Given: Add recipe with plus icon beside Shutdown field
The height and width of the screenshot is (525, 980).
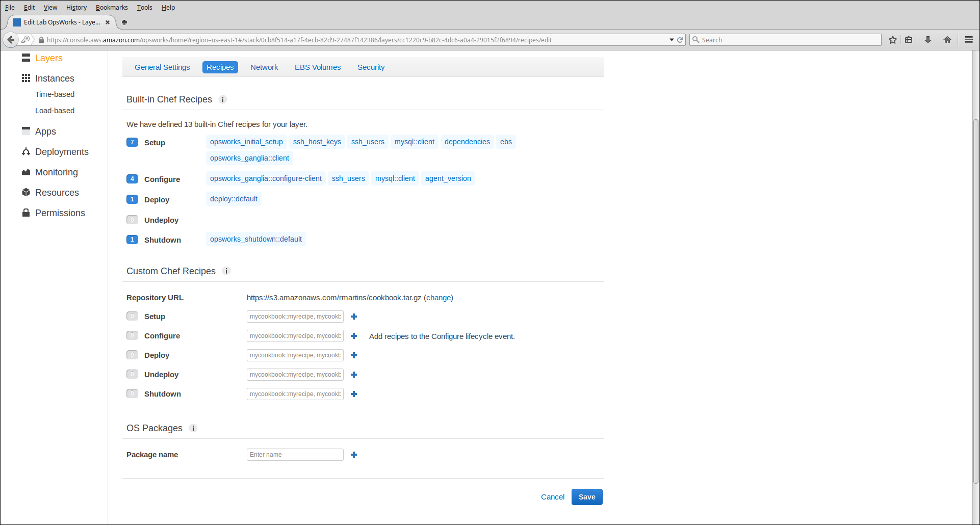Looking at the screenshot, I should (354, 394).
